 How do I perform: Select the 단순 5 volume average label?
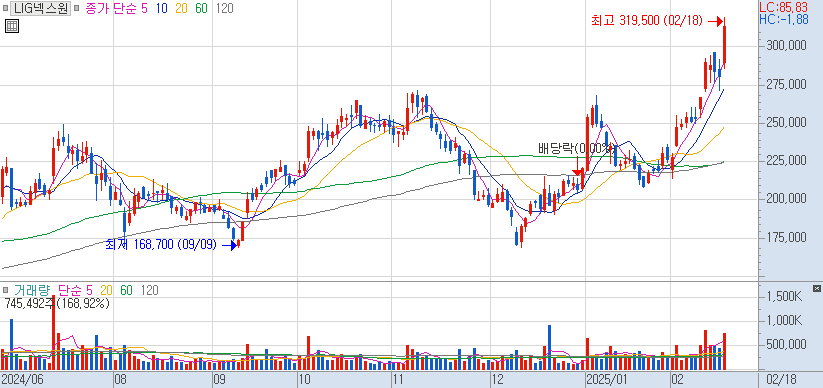[x=75, y=290]
